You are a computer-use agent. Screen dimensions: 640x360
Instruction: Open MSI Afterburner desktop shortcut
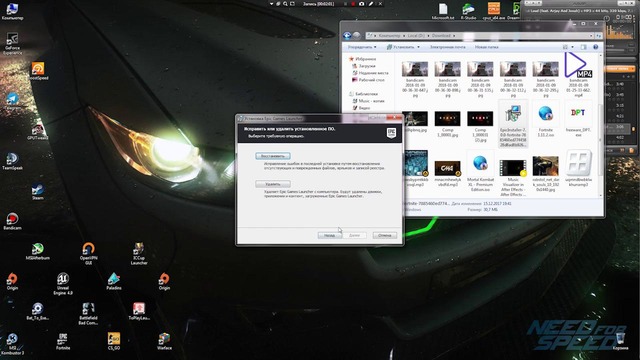click(38, 251)
